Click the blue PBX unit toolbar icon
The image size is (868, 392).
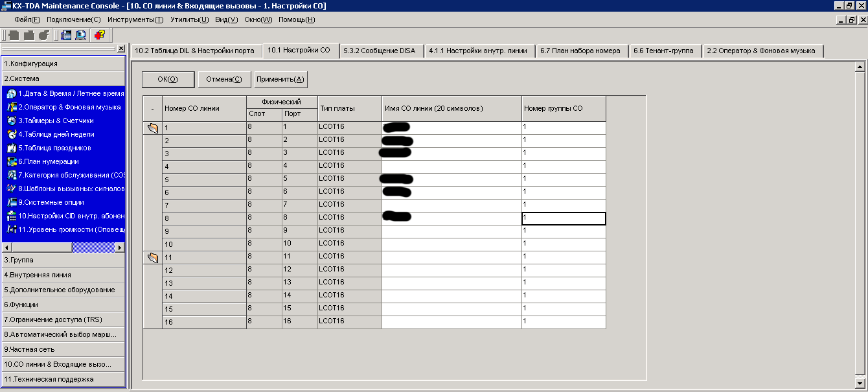[x=66, y=35]
